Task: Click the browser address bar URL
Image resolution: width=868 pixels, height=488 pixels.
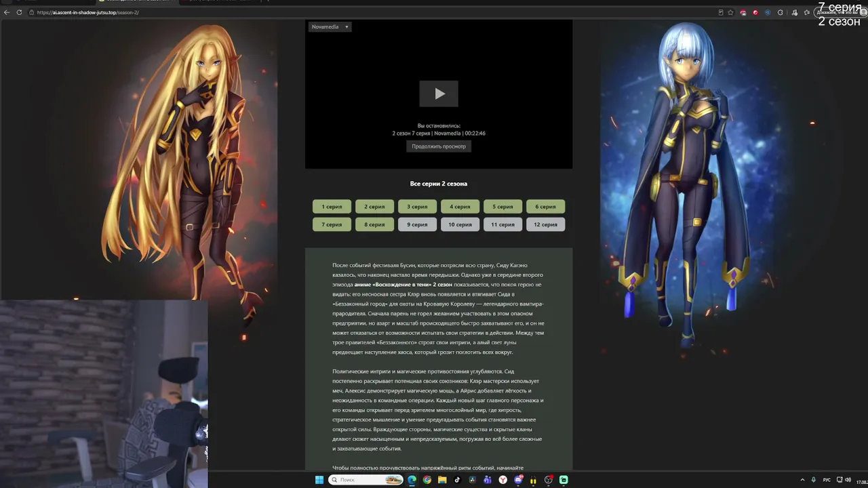Action: (88, 12)
